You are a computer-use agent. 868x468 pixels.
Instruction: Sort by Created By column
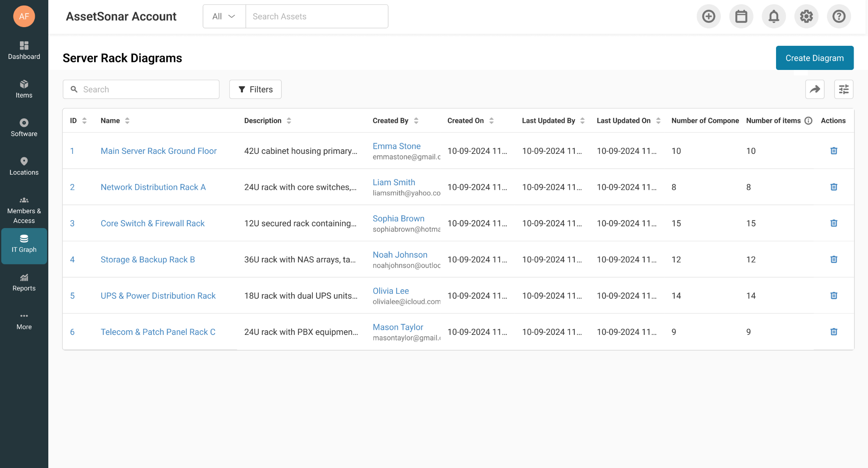416,121
